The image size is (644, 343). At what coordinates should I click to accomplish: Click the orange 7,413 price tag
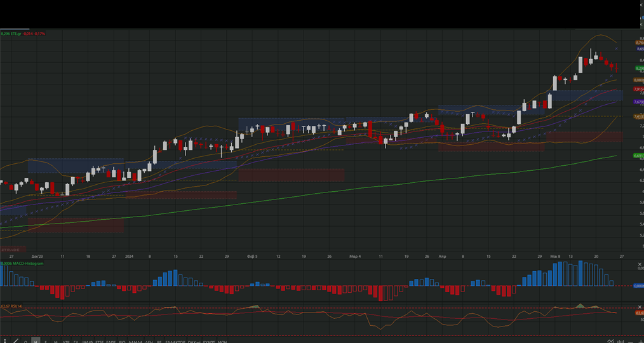[x=639, y=117]
